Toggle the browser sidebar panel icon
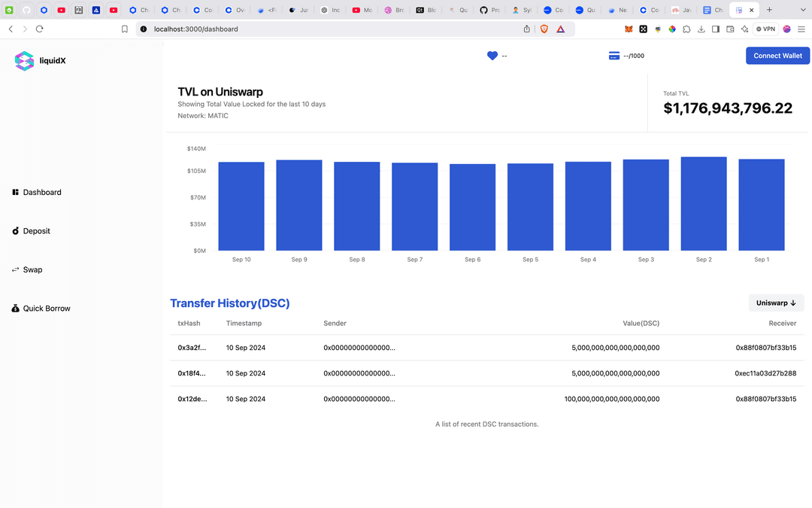The image size is (812, 508). point(715,29)
